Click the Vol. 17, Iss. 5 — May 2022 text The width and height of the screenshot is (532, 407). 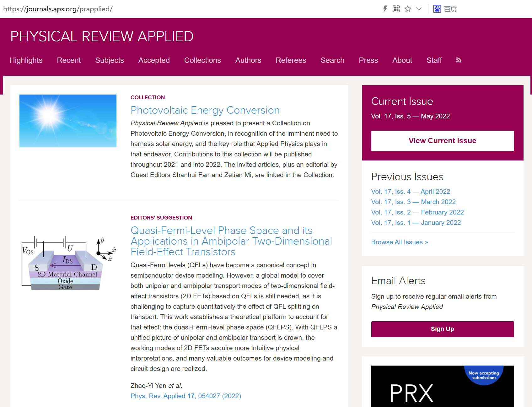pos(411,116)
